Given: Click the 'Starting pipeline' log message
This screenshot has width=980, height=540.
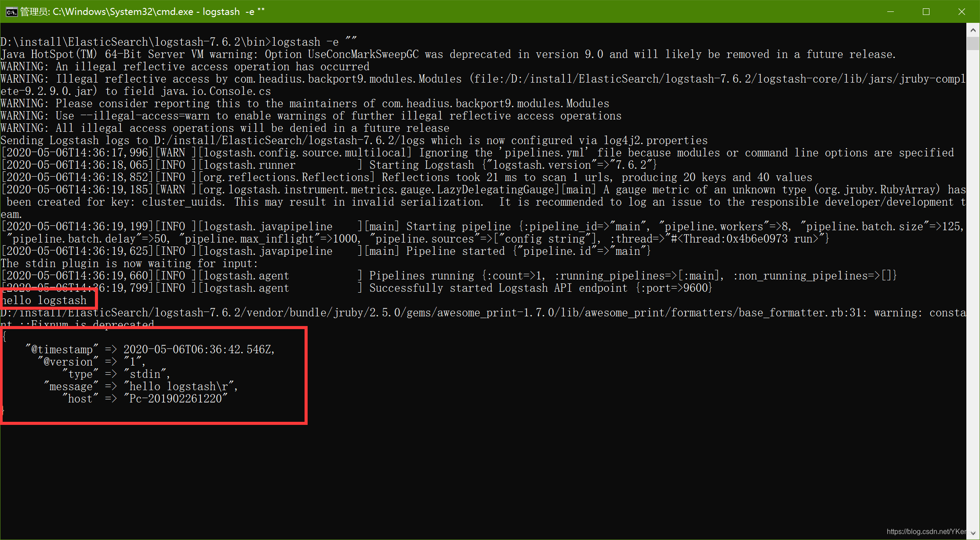Looking at the screenshot, I should [458, 226].
